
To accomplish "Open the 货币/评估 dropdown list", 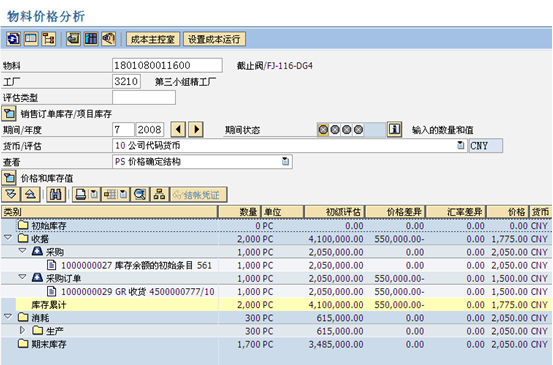I will 460,145.
